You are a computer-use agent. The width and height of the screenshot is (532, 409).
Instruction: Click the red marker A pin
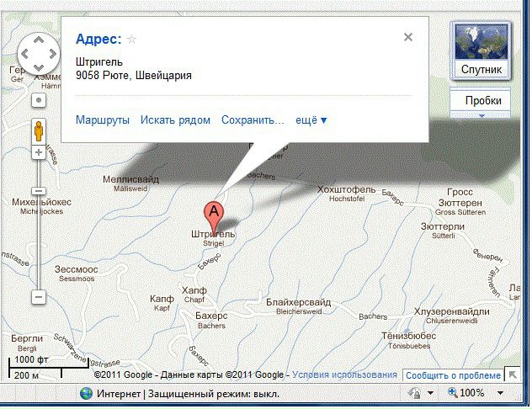pyautogui.click(x=214, y=218)
